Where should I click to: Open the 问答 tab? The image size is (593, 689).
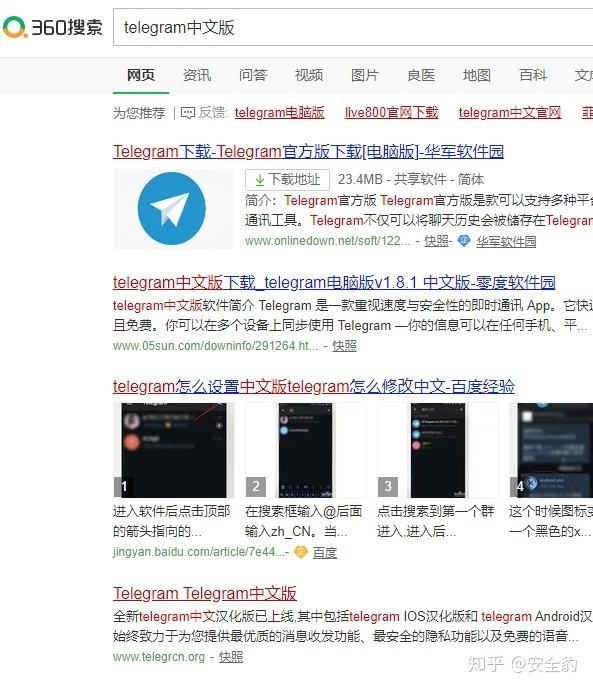253,75
